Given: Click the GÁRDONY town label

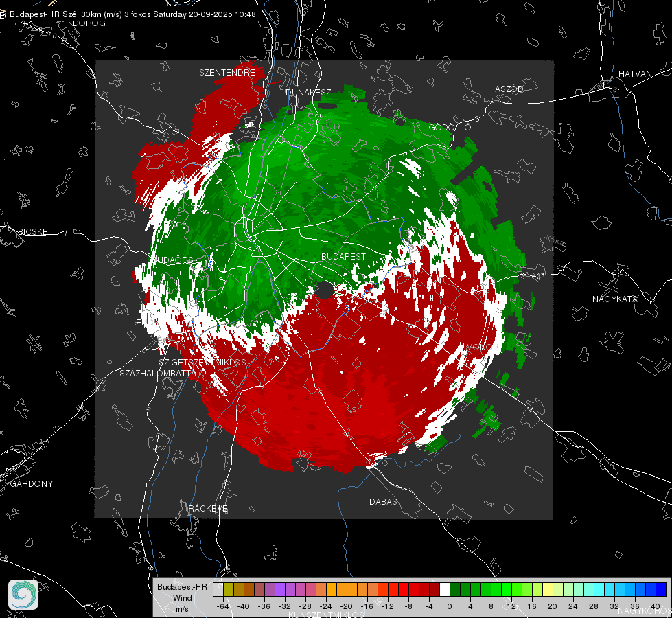Looking at the screenshot, I should (x=32, y=484).
